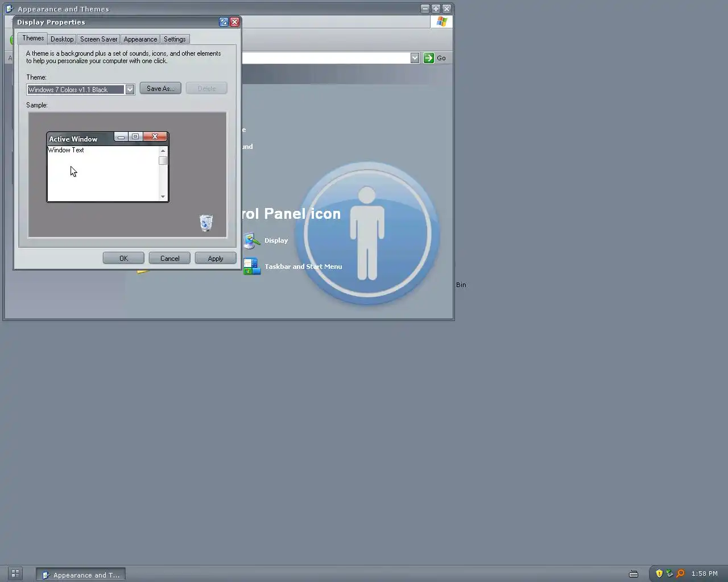Image resolution: width=728 pixels, height=582 pixels.
Task: Open Taskbar and Start Menu link
Action: [303, 267]
